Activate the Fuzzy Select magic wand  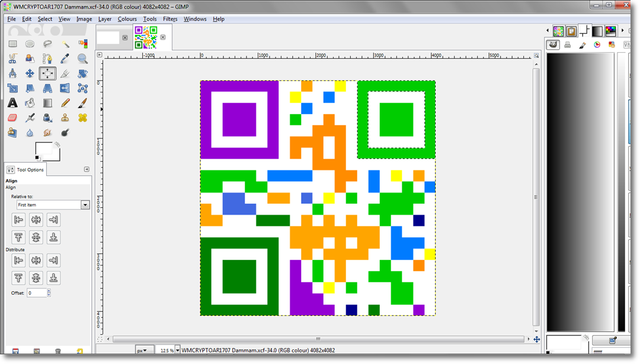(x=65, y=44)
